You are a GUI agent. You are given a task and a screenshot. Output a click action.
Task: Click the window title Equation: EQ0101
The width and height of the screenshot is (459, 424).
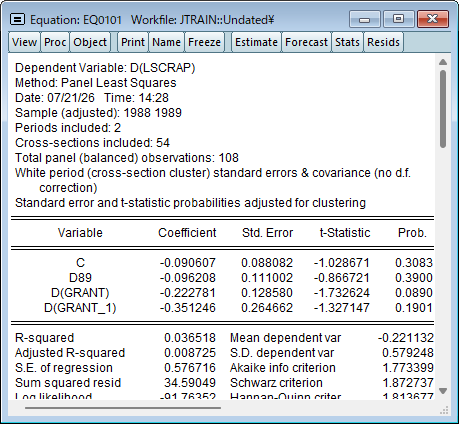coord(76,20)
